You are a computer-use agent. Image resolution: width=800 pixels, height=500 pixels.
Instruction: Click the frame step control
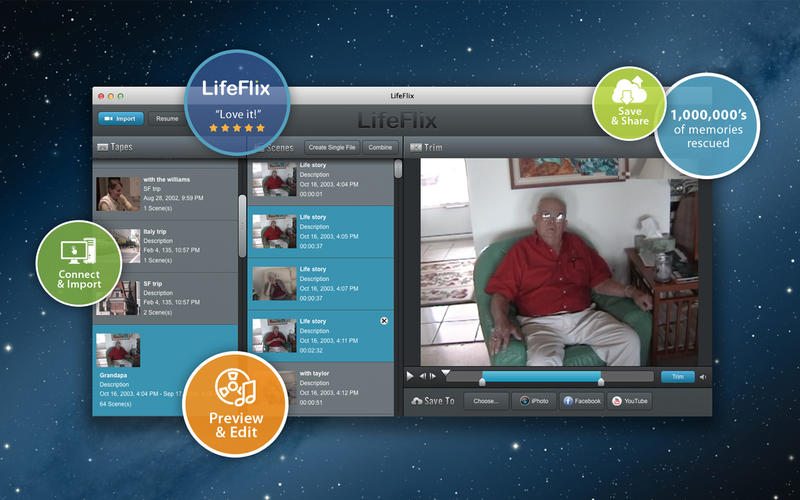click(x=424, y=376)
